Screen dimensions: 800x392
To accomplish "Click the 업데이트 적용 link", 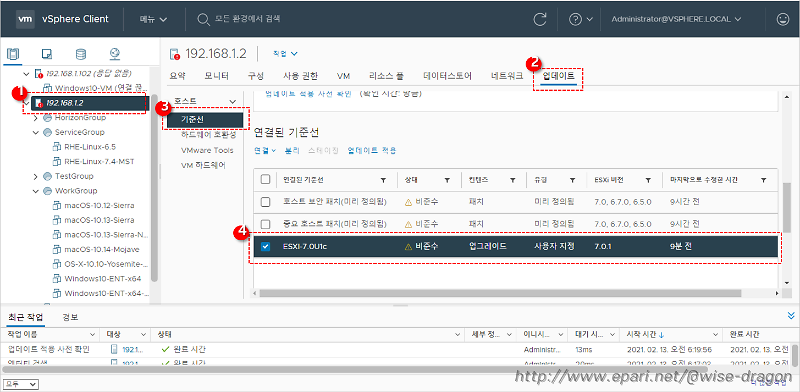I will [x=372, y=150].
